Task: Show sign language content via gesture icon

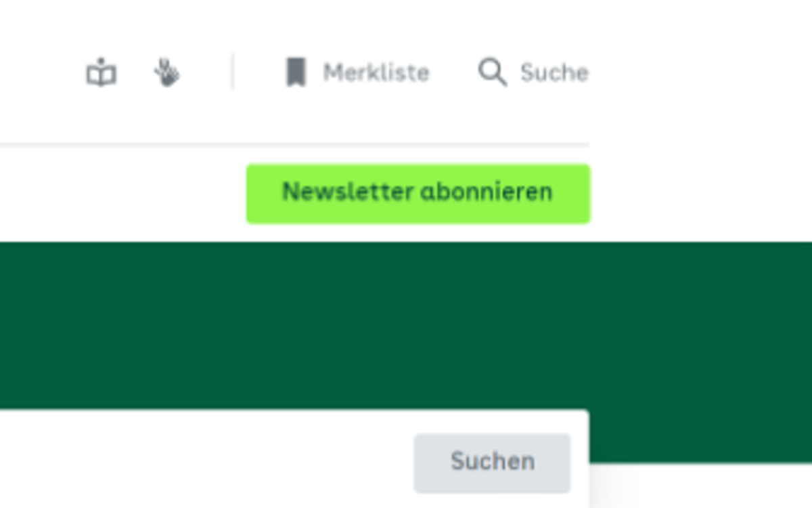Action: pyautogui.click(x=166, y=72)
